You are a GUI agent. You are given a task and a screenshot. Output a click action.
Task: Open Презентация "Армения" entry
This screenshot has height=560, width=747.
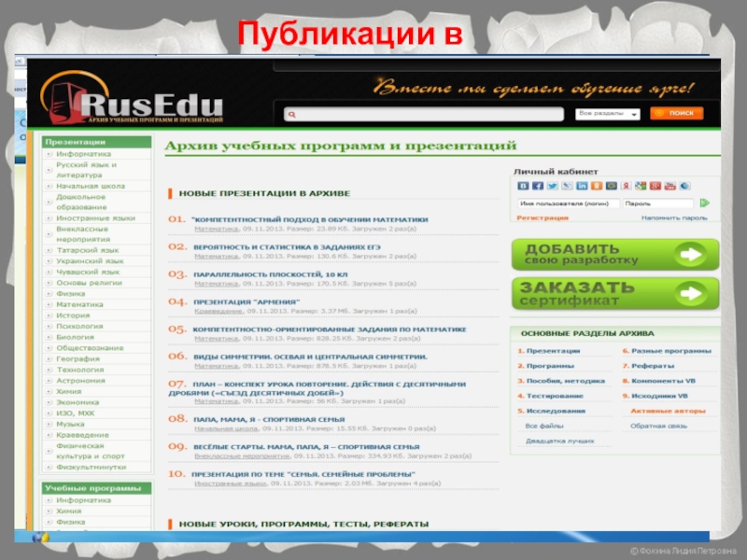tap(247, 301)
